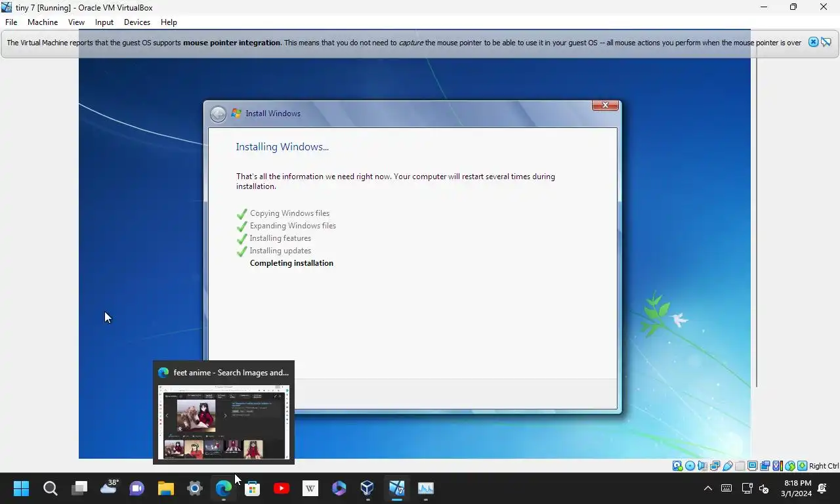Open the clock showing 8:18 PM
Screen dimensions: 840x504
pos(797,488)
